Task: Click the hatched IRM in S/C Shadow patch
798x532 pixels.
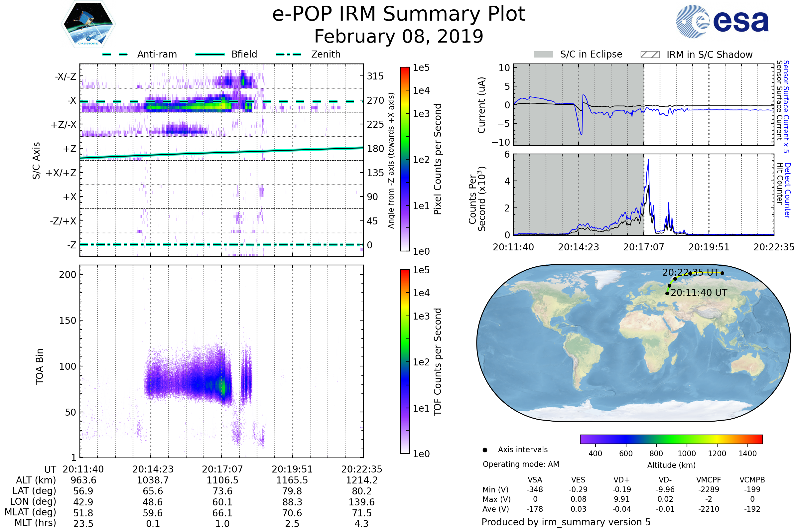Action: tap(650, 55)
